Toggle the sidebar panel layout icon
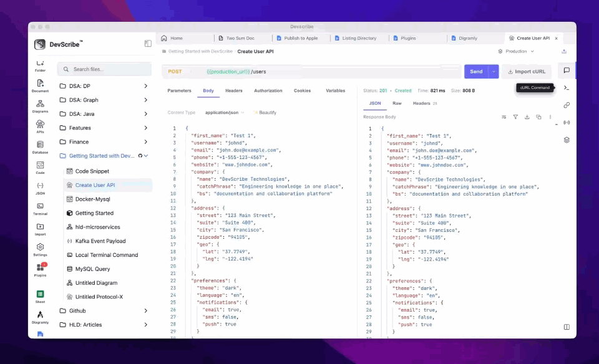This screenshot has width=599, height=364. tap(148, 44)
